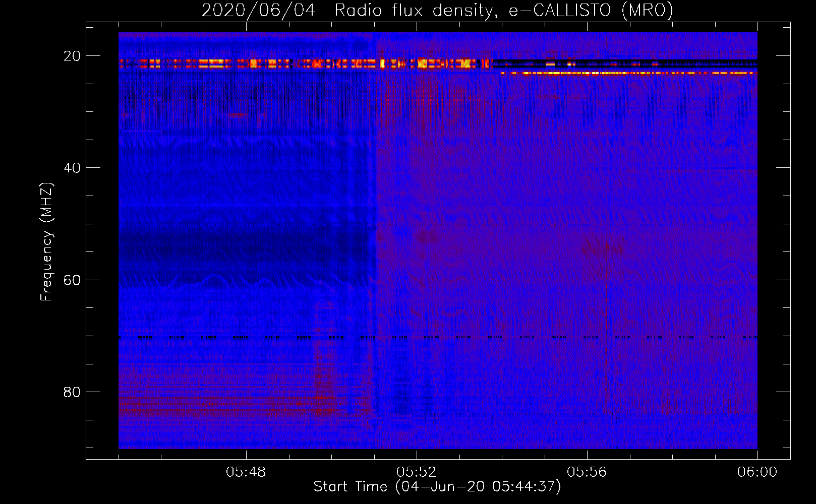Click the 06:00 time tick label
Viewport: 816px width, 504px height.
tap(757, 472)
